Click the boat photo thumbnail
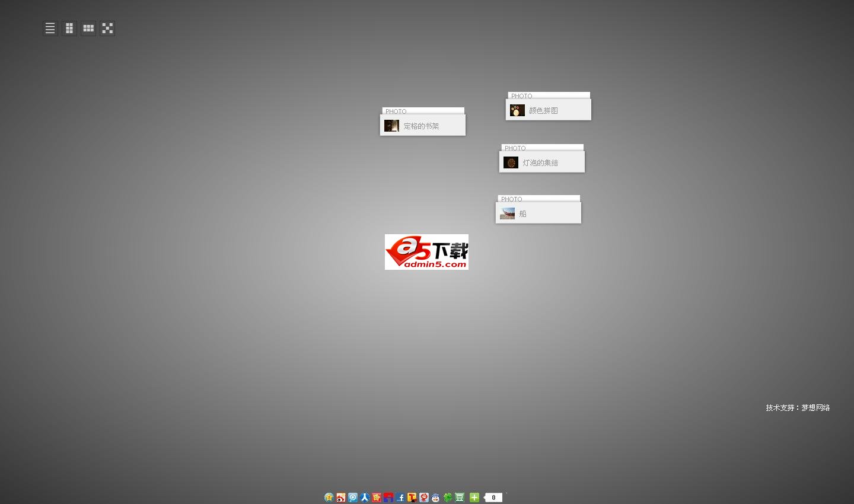The width and height of the screenshot is (854, 504). coord(508,213)
